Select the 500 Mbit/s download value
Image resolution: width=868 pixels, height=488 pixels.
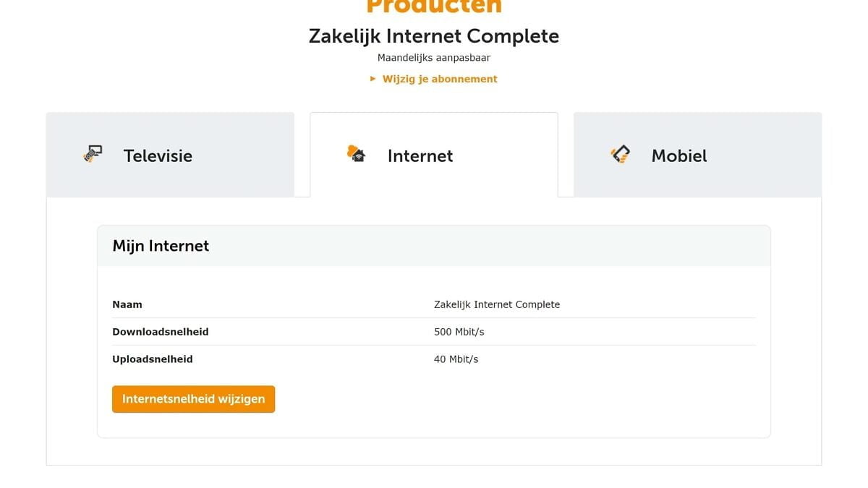459,332
